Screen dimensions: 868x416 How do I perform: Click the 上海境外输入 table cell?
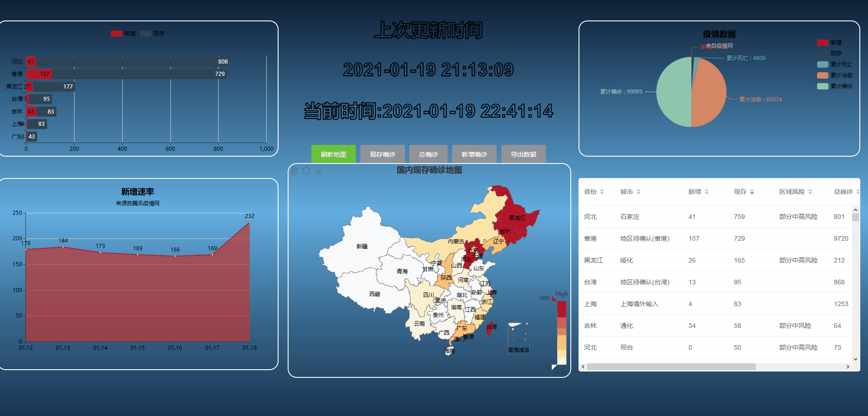pyautogui.click(x=639, y=304)
